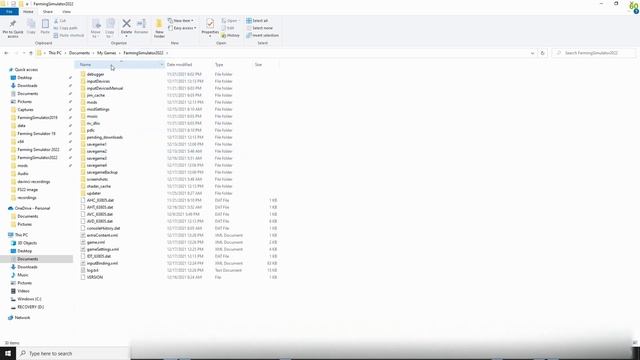640x360 pixels.
Task: Select 3D Objects under This PC
Action: [x=27, y=243]
